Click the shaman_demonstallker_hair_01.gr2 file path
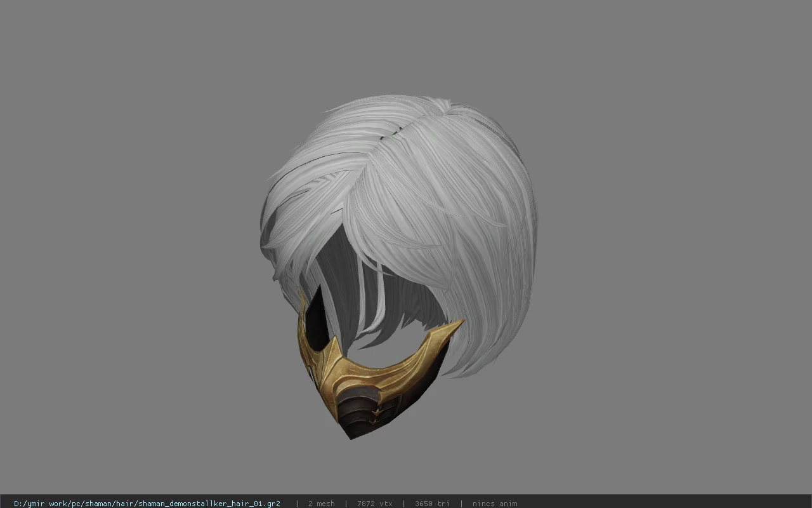 point(147,504)
